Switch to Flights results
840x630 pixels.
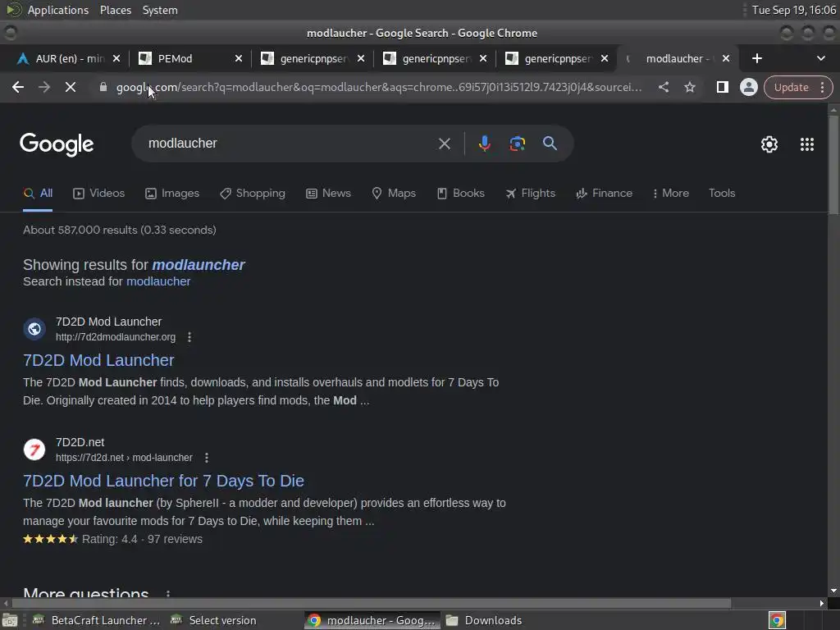[x=531, y=194]
